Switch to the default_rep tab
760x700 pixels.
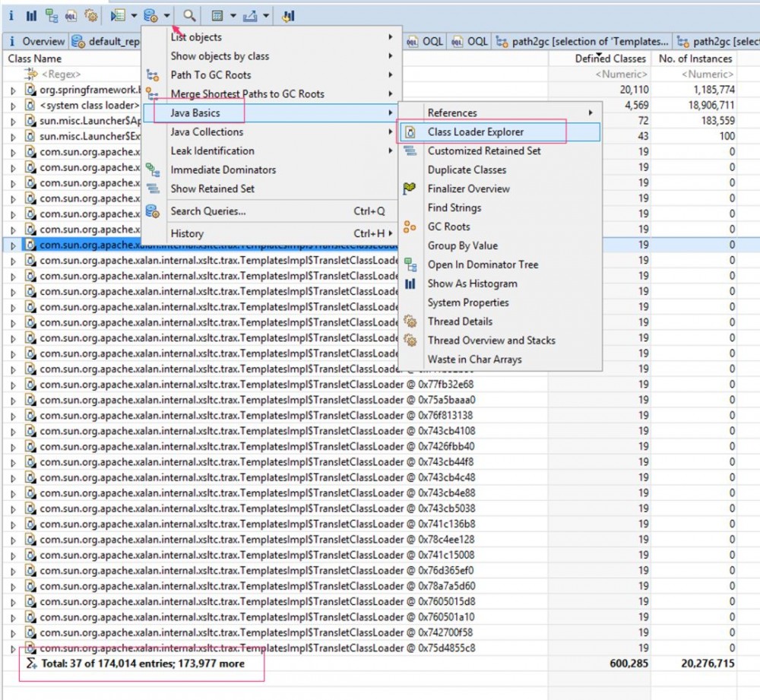[x=106, y=41]
